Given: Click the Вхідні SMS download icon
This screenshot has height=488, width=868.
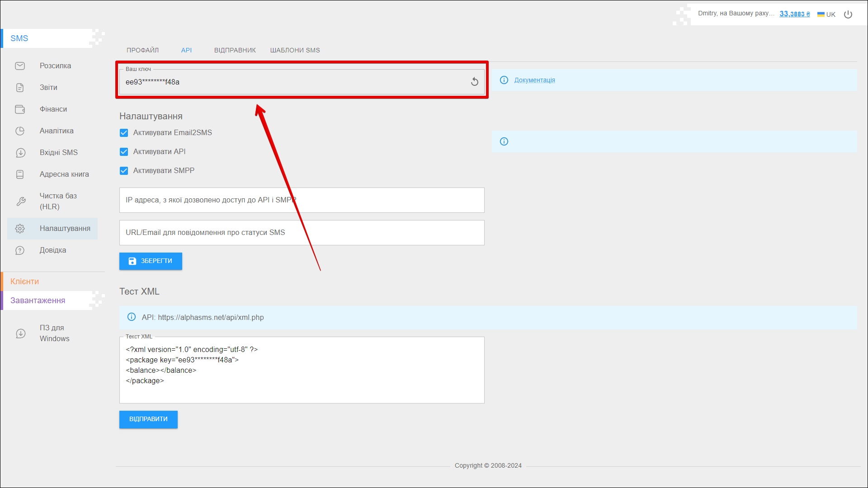Looking at the screenshot, I should point(20,153).
